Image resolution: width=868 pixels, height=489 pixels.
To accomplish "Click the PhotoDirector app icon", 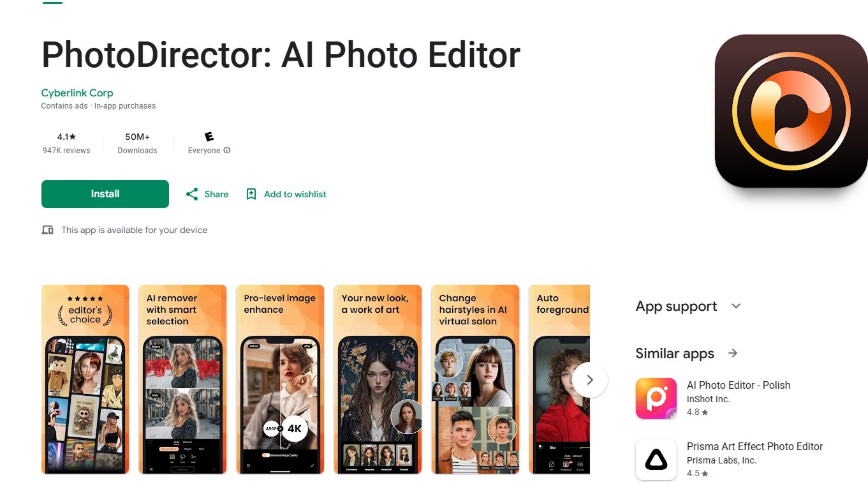I will coord(791,111).
